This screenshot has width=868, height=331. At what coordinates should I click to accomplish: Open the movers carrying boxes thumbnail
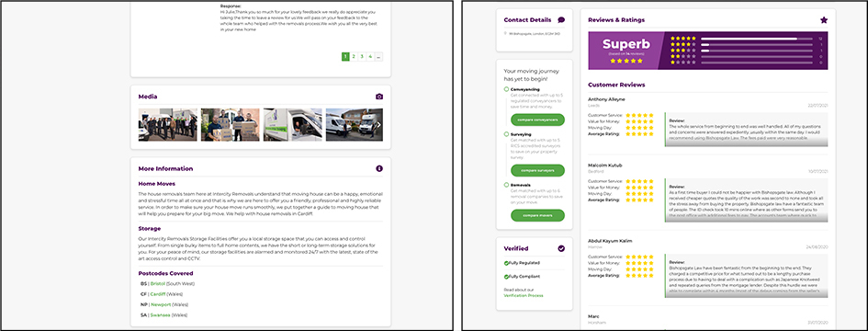click(x=231, y=125)
